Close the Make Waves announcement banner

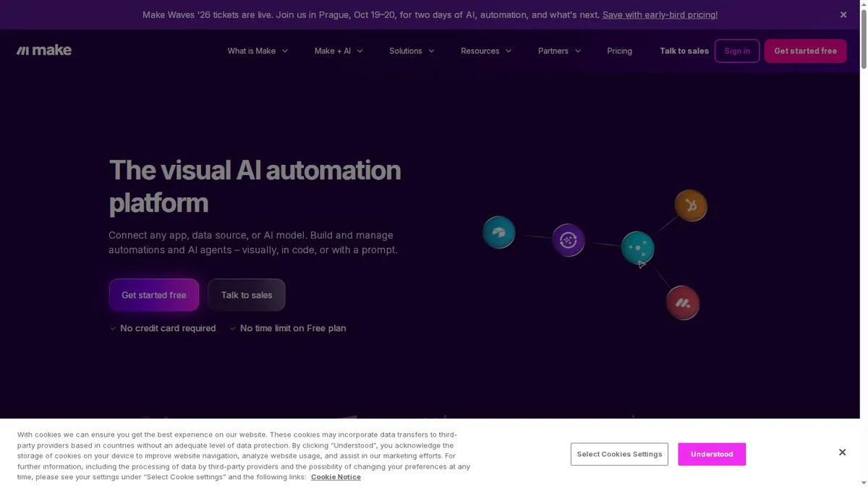pos(843,14)
